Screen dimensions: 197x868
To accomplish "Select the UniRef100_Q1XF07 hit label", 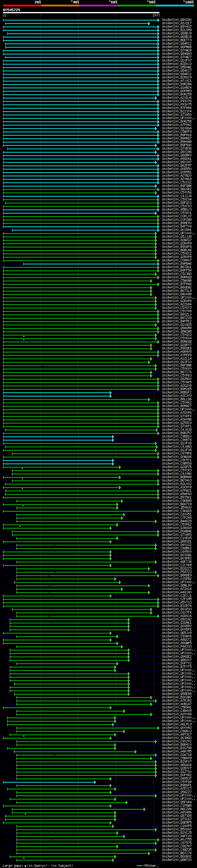I will tap(177, 60).
